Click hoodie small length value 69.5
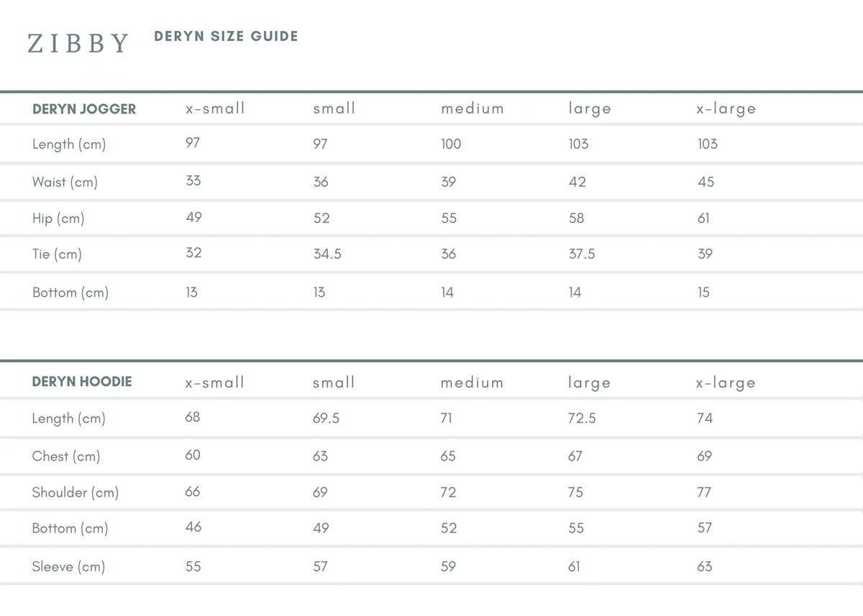 (326, 418)
